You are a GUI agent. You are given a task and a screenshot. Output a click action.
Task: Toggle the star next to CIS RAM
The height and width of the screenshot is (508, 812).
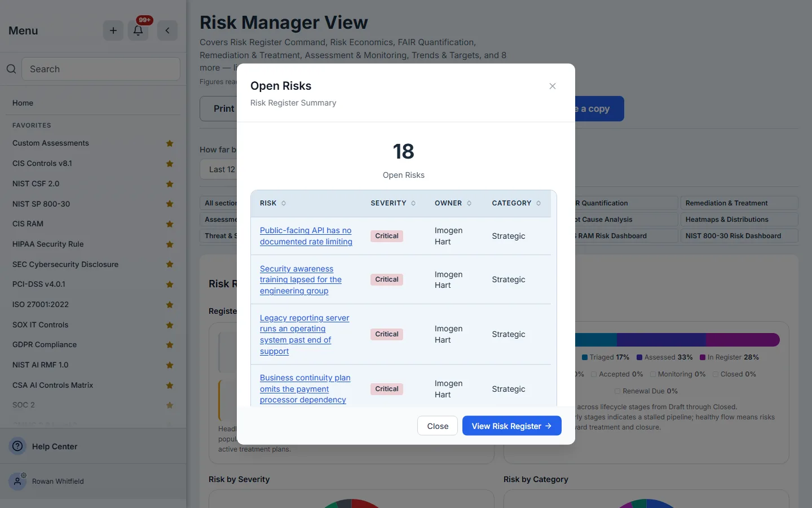coord(170,224)
